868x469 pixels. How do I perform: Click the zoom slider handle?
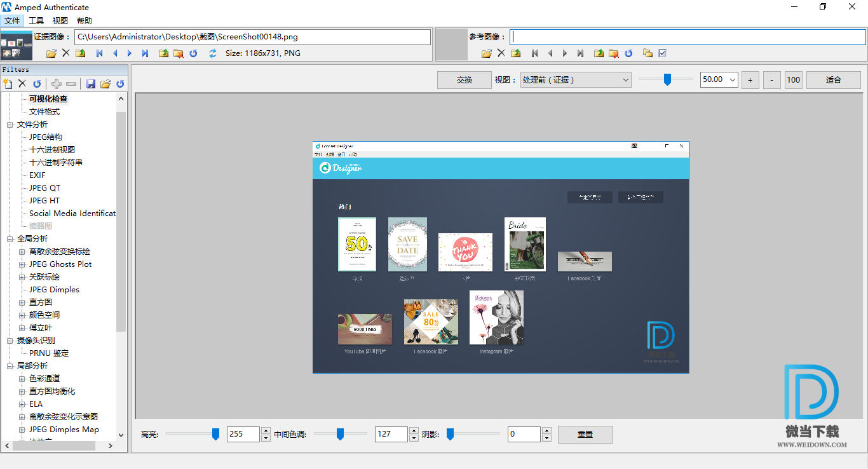[667, 79]
